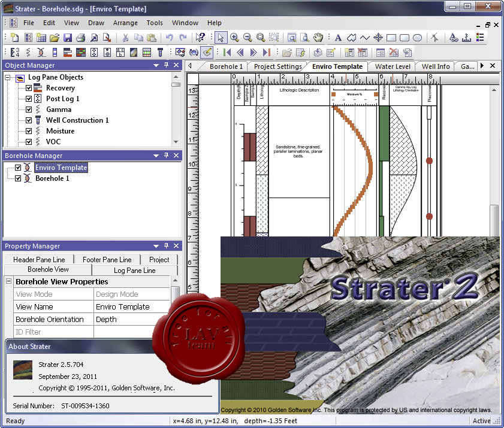The width and height of the screenshot is (504, 428).
Task: Uncheck the Moisture log checkbox
Action: pos(29,131)
